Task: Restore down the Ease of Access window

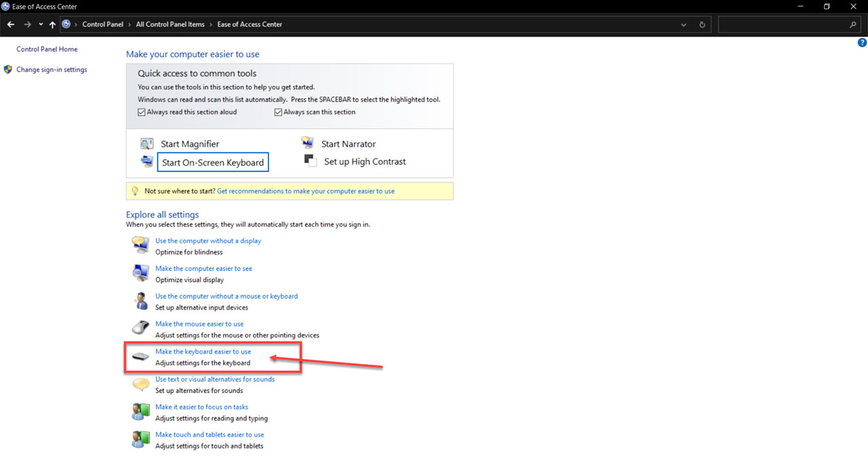Action: (827, 7)
